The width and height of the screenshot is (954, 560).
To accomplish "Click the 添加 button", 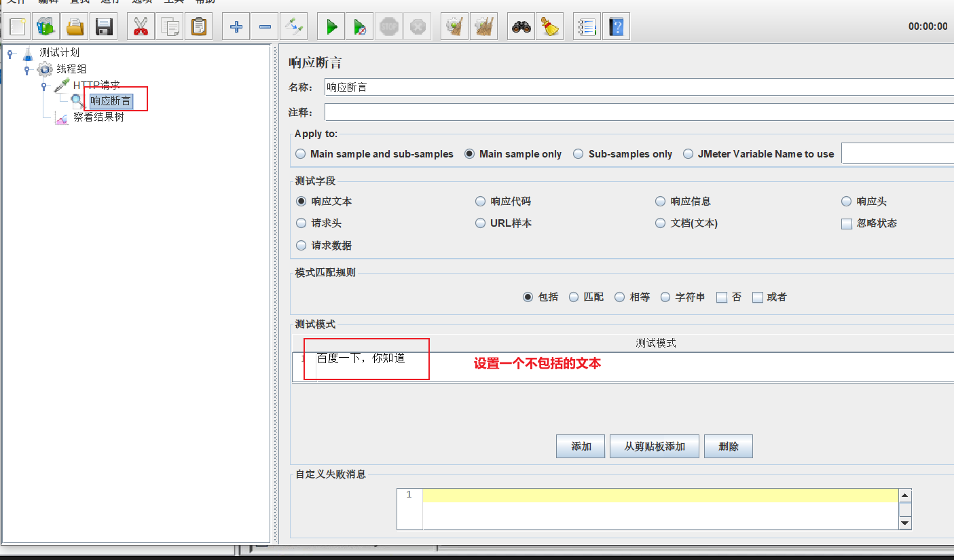I will (x=581, y=447).
